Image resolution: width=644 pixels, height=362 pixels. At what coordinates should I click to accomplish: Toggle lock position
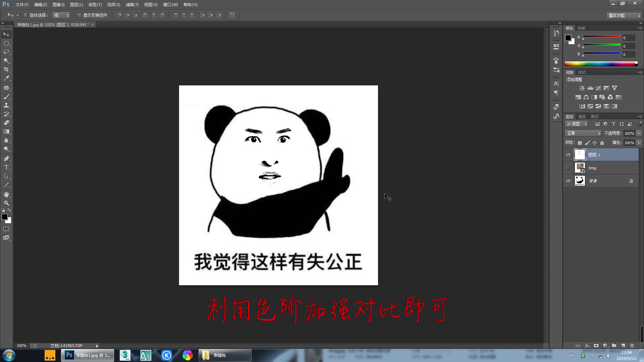[595, 143]
